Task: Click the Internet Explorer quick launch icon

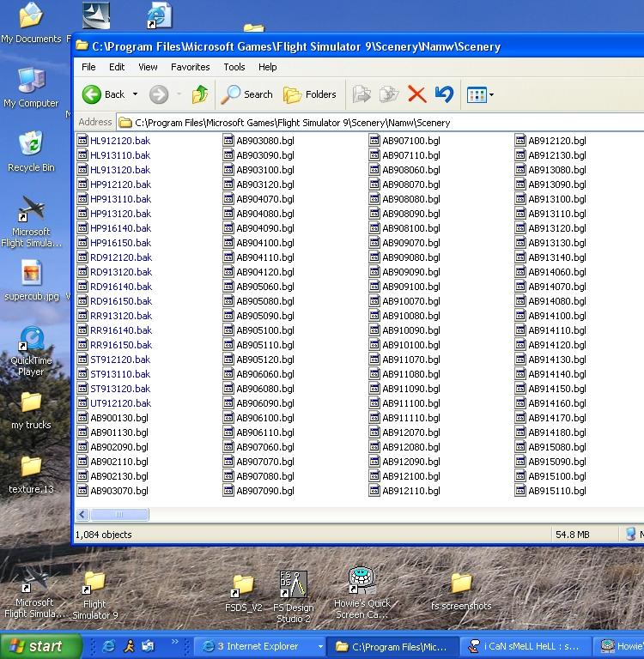Action: point(108,646)
